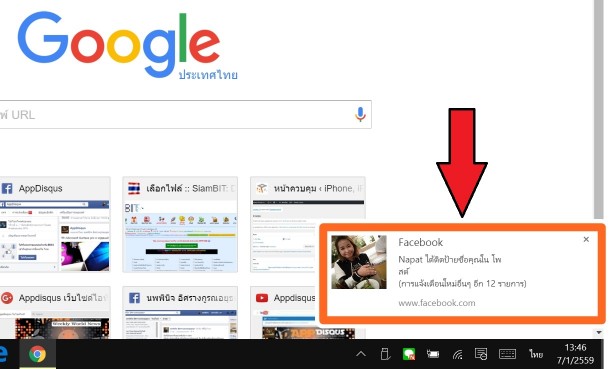Click the Facebook notification profile photo
This screenshot has width=610, height=369.
coord(359,262)
